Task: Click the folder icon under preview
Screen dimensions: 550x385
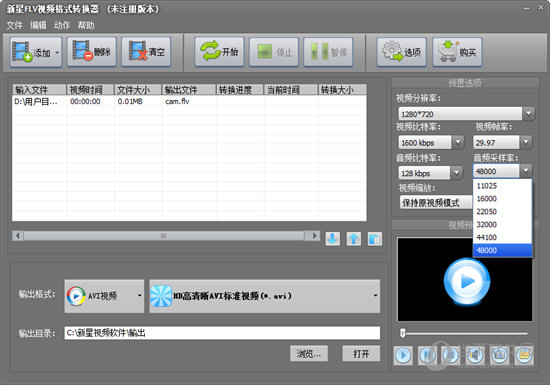Action: (x=524, y=356)
